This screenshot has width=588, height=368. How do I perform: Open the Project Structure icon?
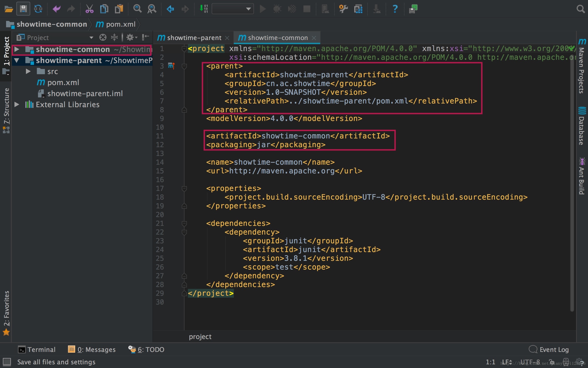(358, 9)
